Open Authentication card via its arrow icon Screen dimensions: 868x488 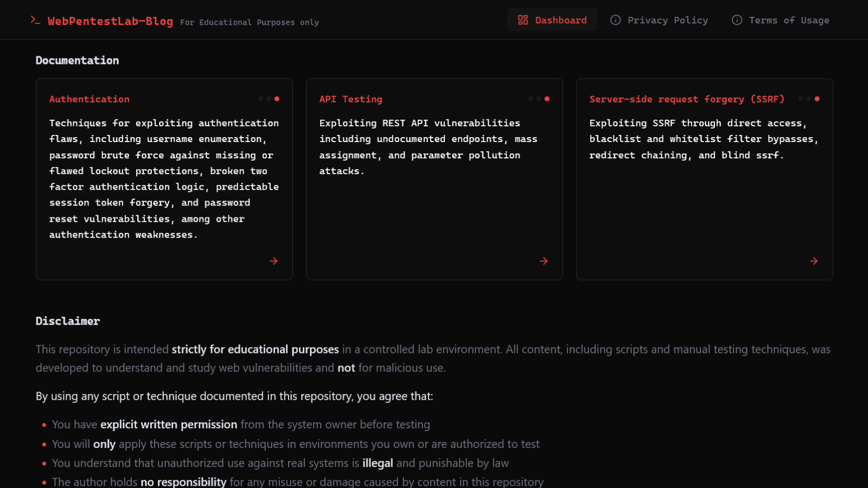(273, 261)
